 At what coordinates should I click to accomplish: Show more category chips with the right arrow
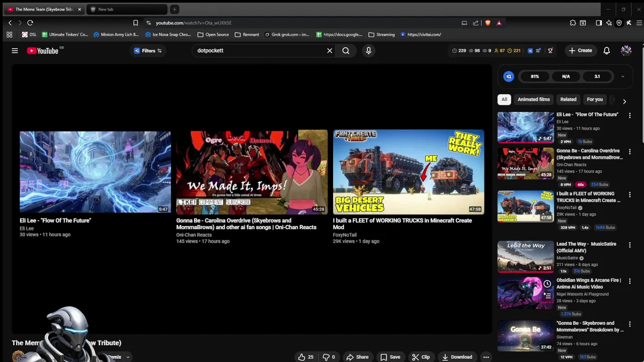(x=624, y=101)
